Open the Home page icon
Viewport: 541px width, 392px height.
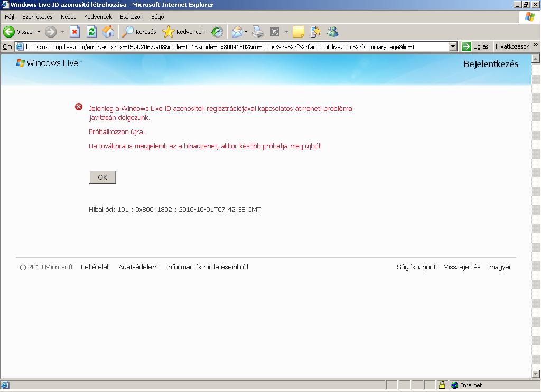(108, 32)
